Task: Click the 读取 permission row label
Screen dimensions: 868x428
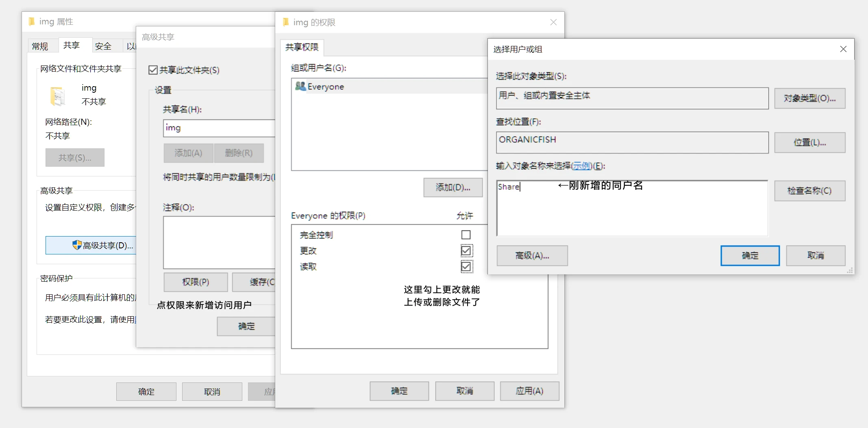Action: click(308, 267)
